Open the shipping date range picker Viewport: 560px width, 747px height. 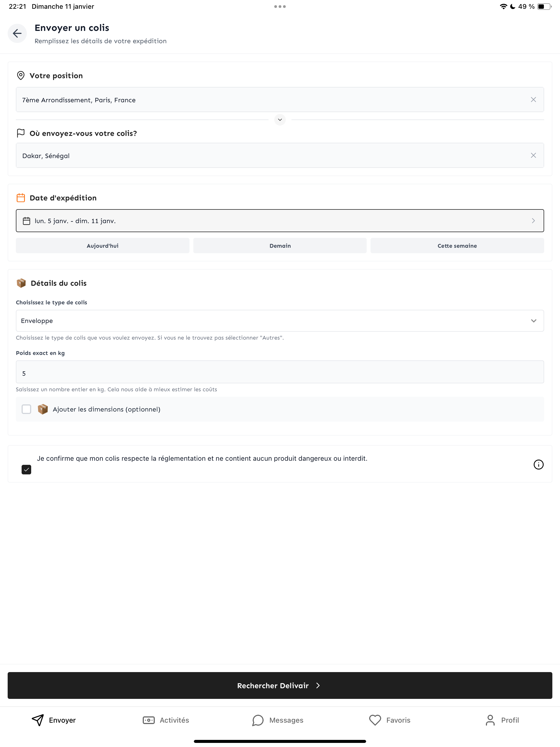pos(280,221)
